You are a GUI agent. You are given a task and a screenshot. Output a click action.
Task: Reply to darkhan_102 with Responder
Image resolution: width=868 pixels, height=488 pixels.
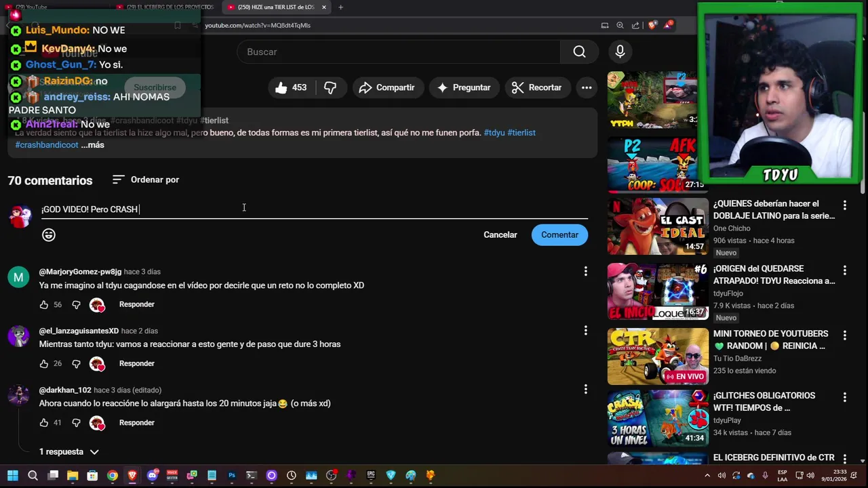[137, 422]
